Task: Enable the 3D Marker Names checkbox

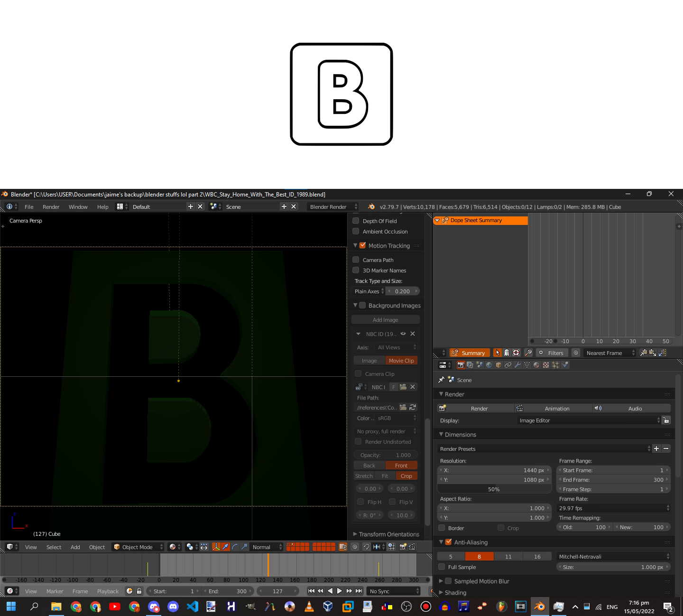Action: [356, 270]
